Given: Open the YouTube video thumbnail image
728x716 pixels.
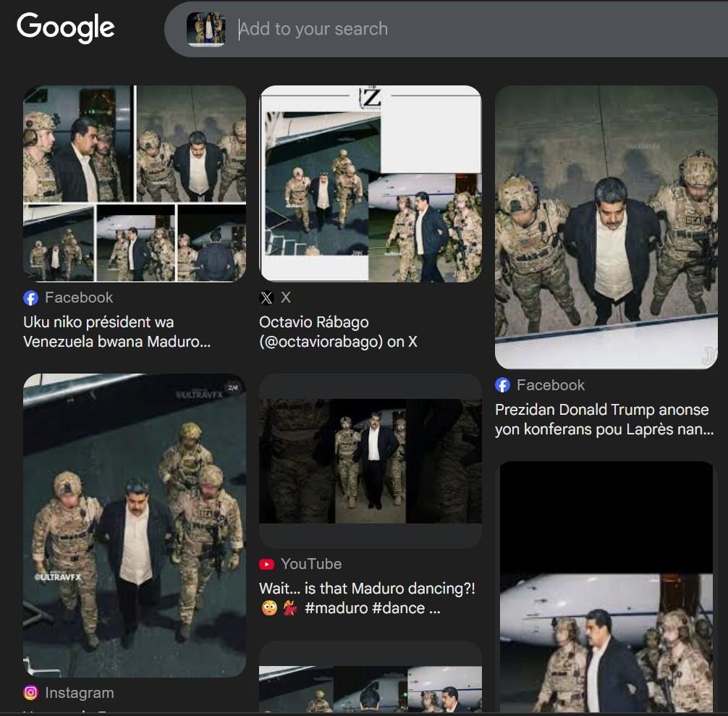Looking at the screenshot, I should [x=370, y=460].
